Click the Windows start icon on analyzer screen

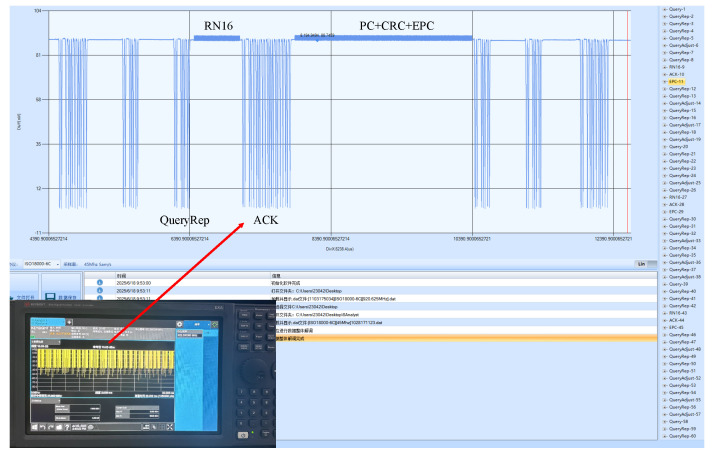[34, 427]
